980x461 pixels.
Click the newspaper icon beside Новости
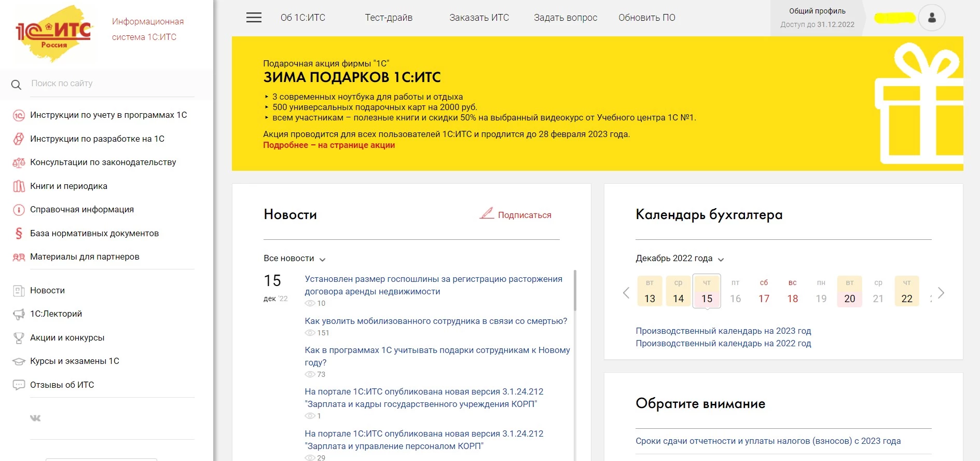pos(19,291)
